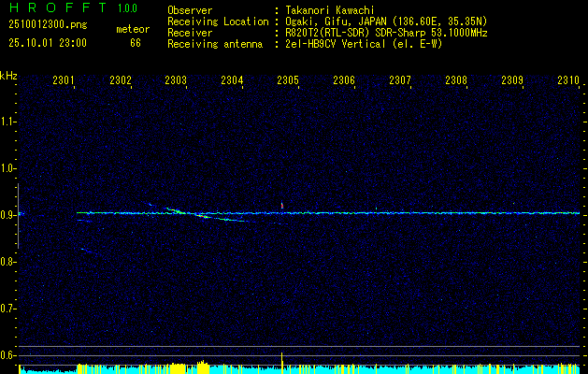588x374 pixels.
Task: Click the tall yellow power spike below 2305
Action: pyautogui.click(x=281, y=362)
